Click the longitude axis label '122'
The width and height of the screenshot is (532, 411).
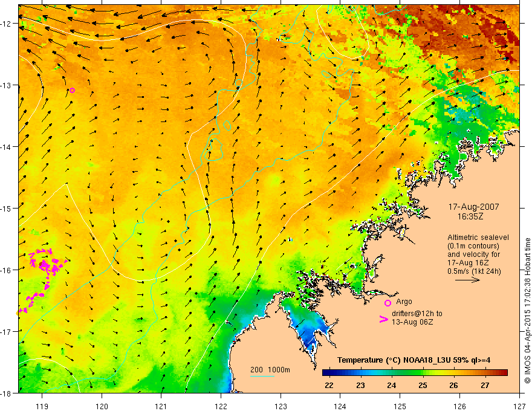tap(221, 406)
